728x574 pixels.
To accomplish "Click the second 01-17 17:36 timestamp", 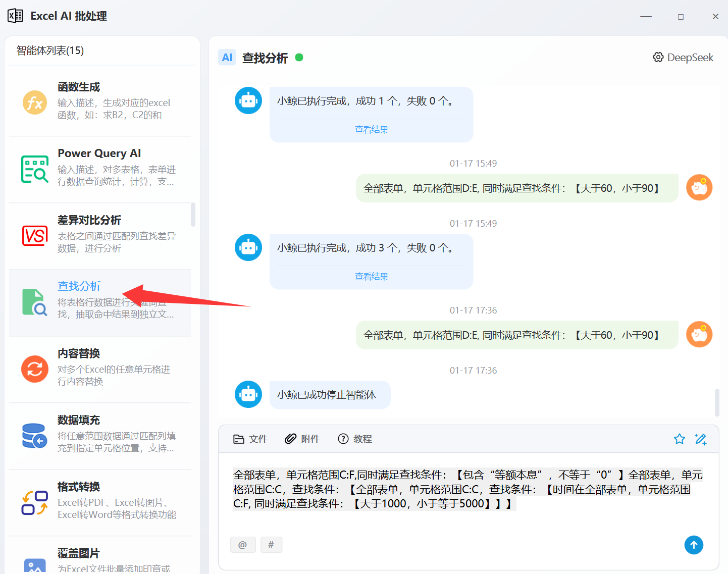I will tap(473, 371).
